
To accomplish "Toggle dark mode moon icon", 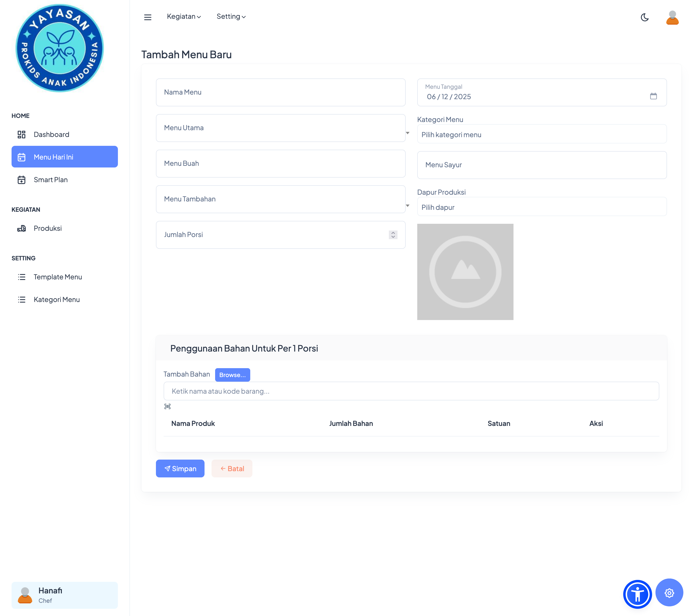I will click(645, 17).
